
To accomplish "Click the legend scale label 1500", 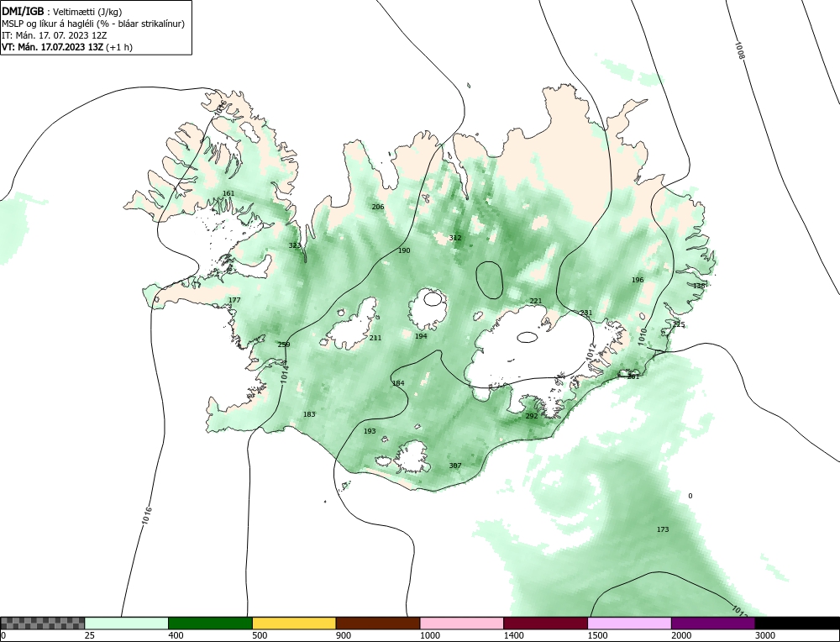I will click(596, 636).
